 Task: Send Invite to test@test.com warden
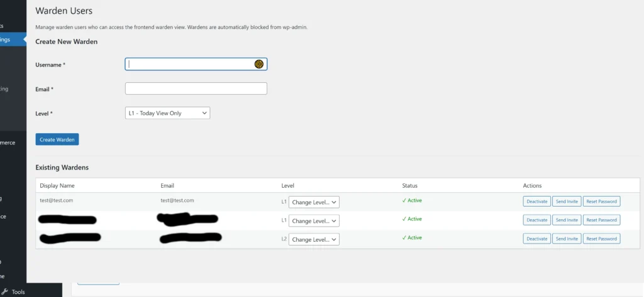[567, 202]
